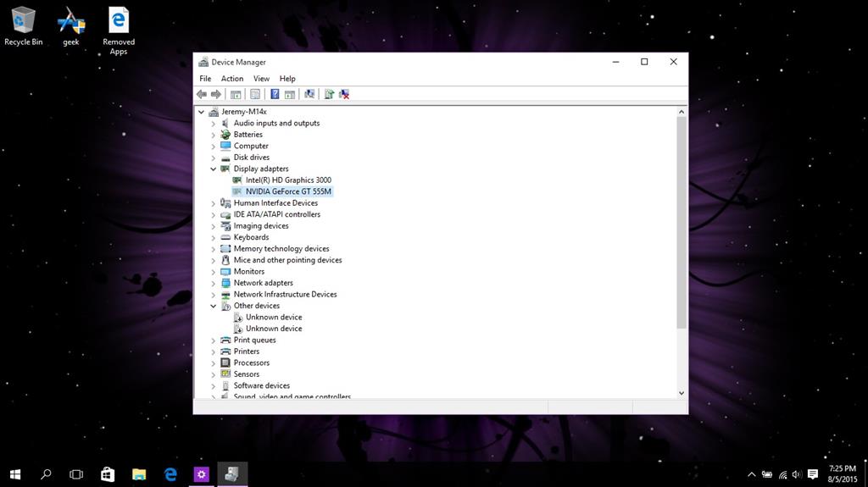Viewport: 868px width, 487px height.
Task: Collapse the Jeremy-M14x root node
Action: (x=202, y=112)
